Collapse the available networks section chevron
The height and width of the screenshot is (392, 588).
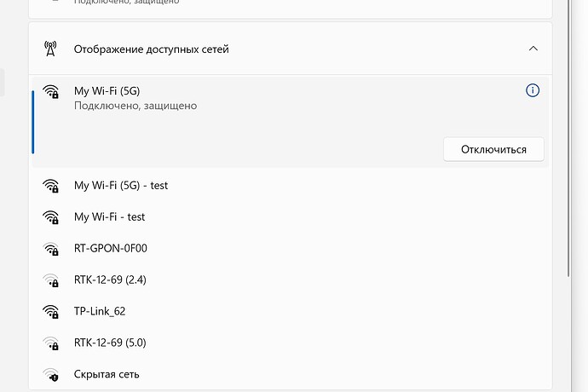click(x=533, y=49)
